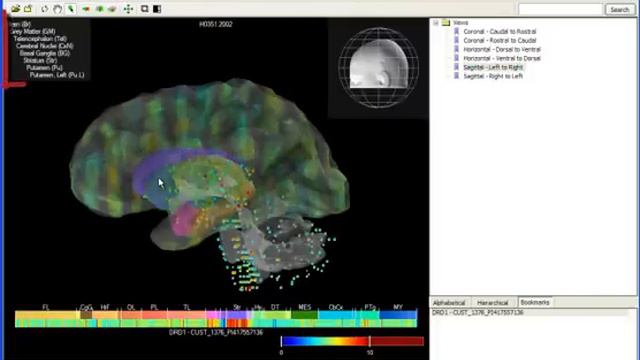
Task: Click DRD1 - CUST_1376 label under heatmap
Action: 216,333
